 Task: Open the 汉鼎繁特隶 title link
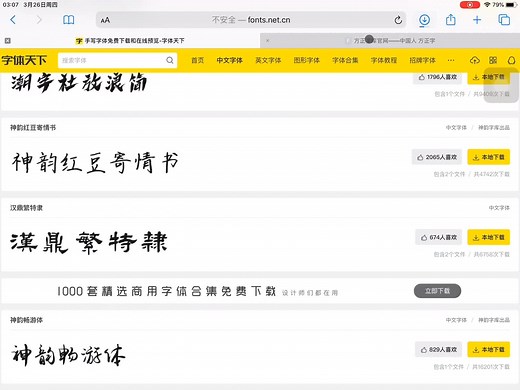coord(26,208)
